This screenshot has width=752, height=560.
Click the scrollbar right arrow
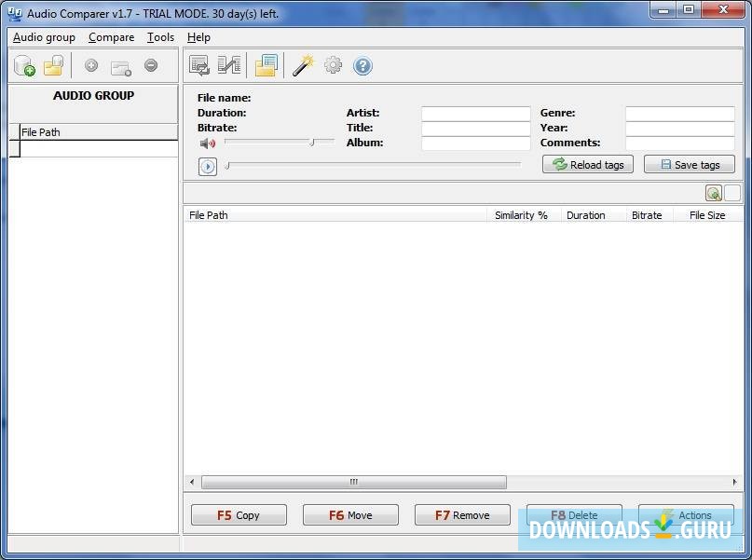(x=734, y=482)
